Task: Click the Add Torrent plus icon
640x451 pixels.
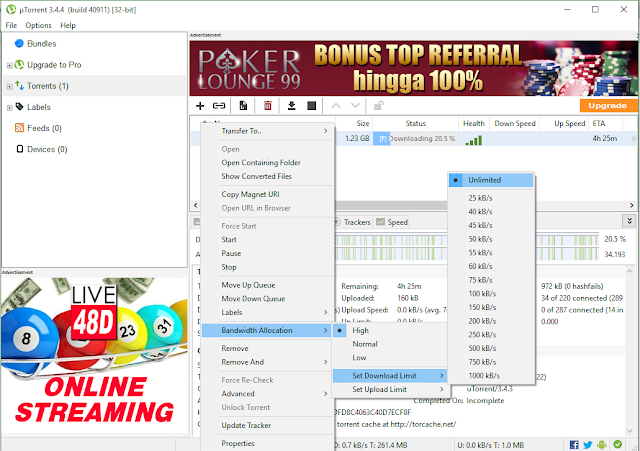Action: click(x=200, y=106)
